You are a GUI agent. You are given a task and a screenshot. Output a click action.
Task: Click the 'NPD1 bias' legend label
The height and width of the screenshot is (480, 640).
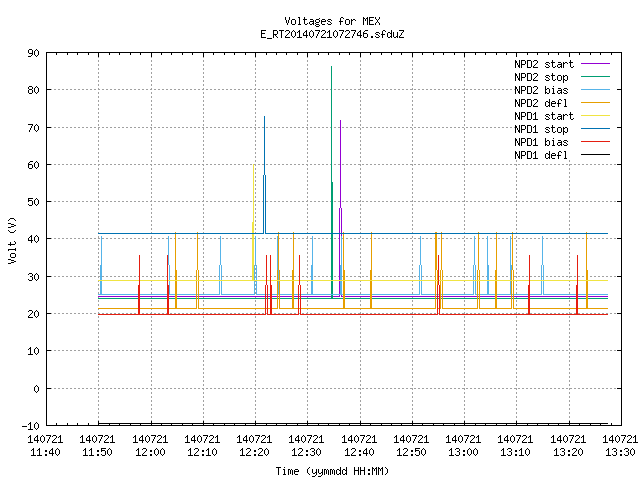click(x=541, y=142)
